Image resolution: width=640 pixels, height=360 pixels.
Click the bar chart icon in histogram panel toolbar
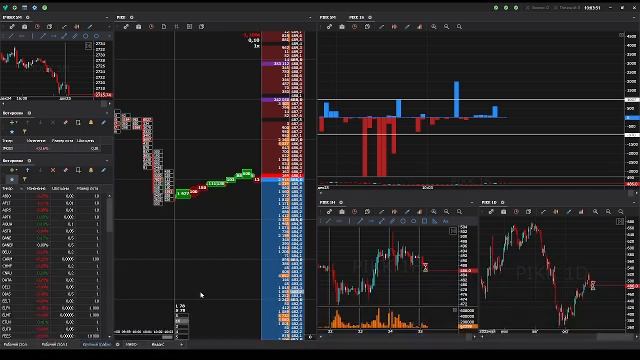tap(420, 27)
